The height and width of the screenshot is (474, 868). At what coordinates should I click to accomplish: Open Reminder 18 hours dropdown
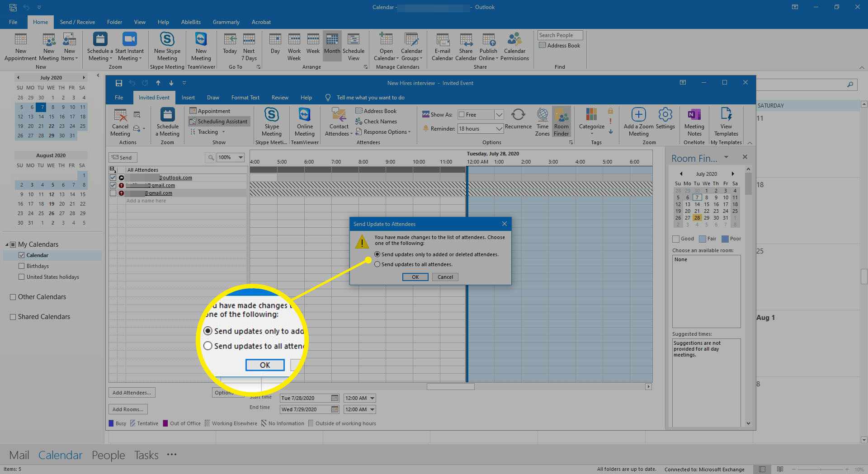499,129
